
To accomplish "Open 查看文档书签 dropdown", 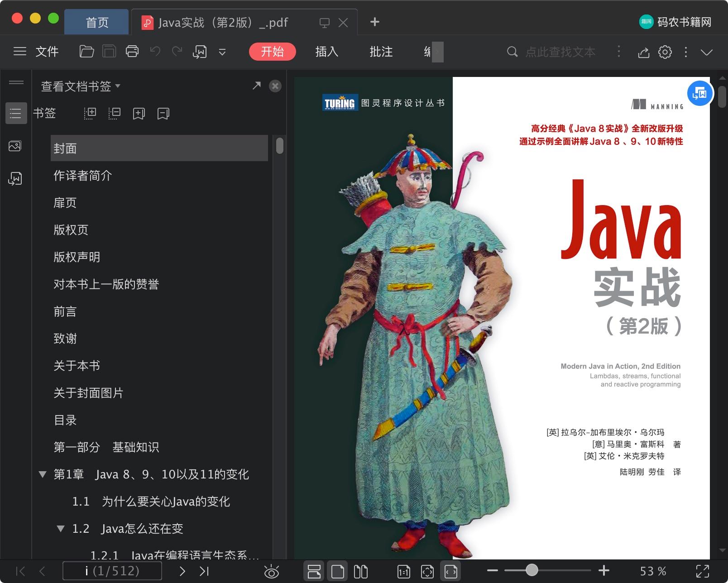I will (x=81, y=86).
